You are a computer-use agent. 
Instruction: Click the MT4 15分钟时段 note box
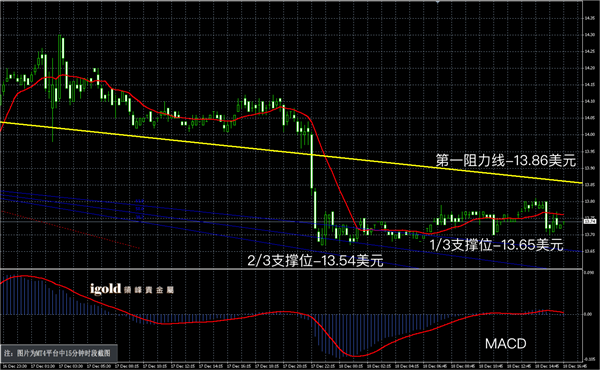point(59,353)
